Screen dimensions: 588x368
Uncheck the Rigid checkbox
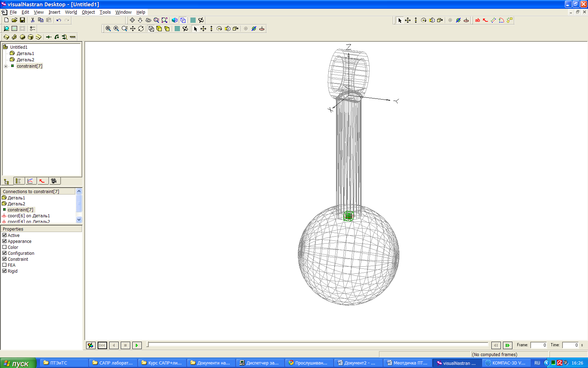5,271
